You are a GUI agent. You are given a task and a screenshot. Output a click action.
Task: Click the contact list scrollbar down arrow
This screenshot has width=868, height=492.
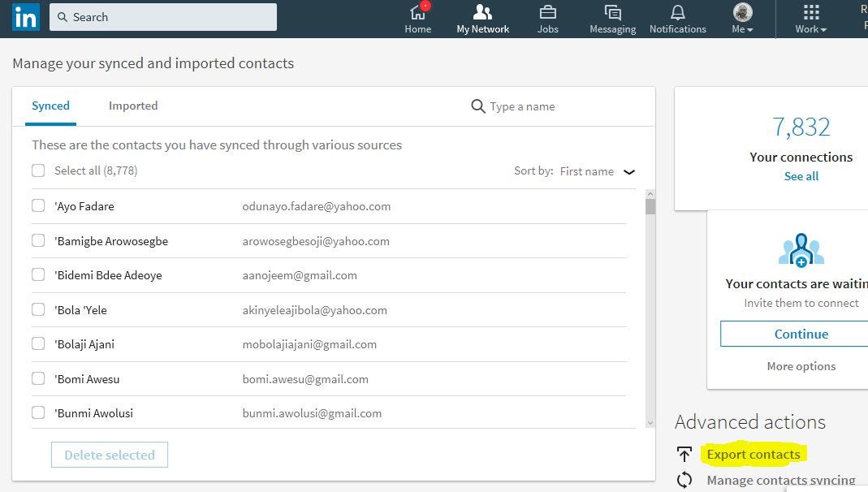tap(650, 423)
